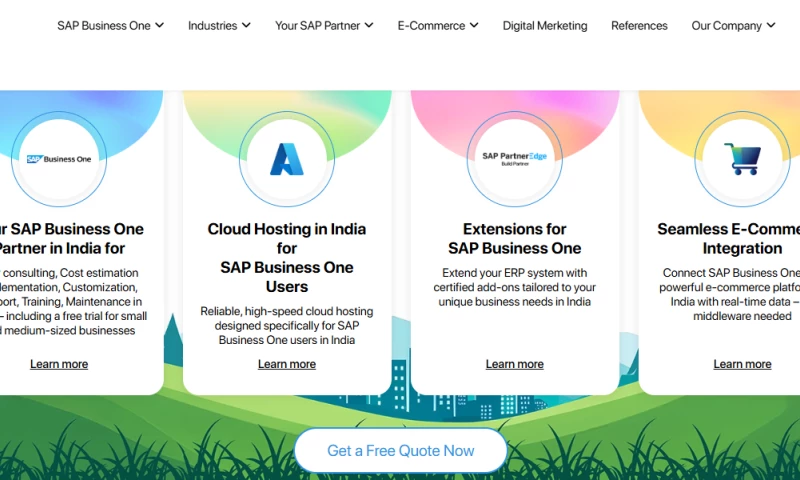This screenshot has height=480, width=800.
Task: Follow Learn more under E-Commerce Integration card
Action: coord(742,364)
